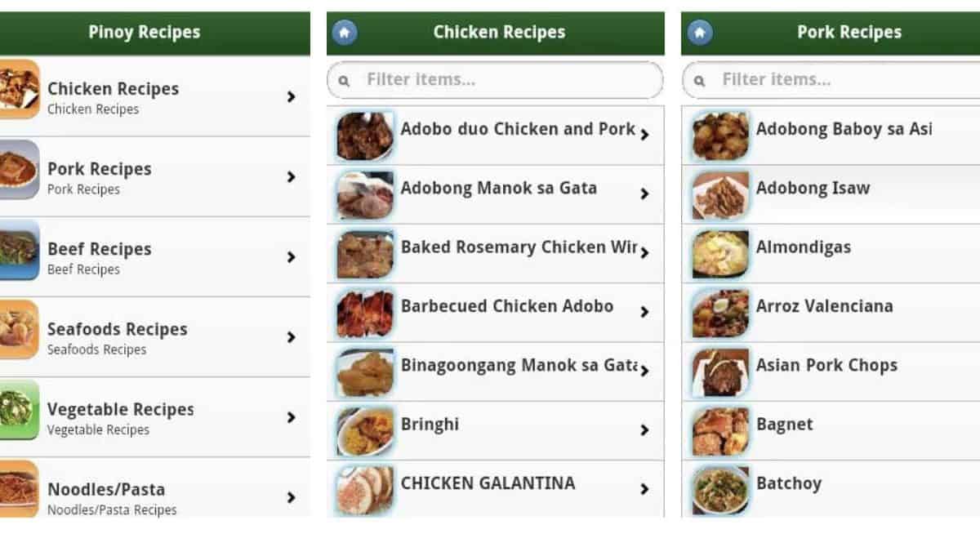Tap the CHICKEN GALANTINA thumbnail
The image size is (980, 534).
tap(365, 489)
